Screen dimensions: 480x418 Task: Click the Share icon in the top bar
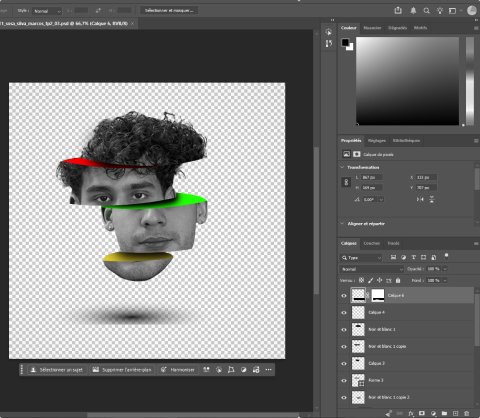tap(398, 11)
